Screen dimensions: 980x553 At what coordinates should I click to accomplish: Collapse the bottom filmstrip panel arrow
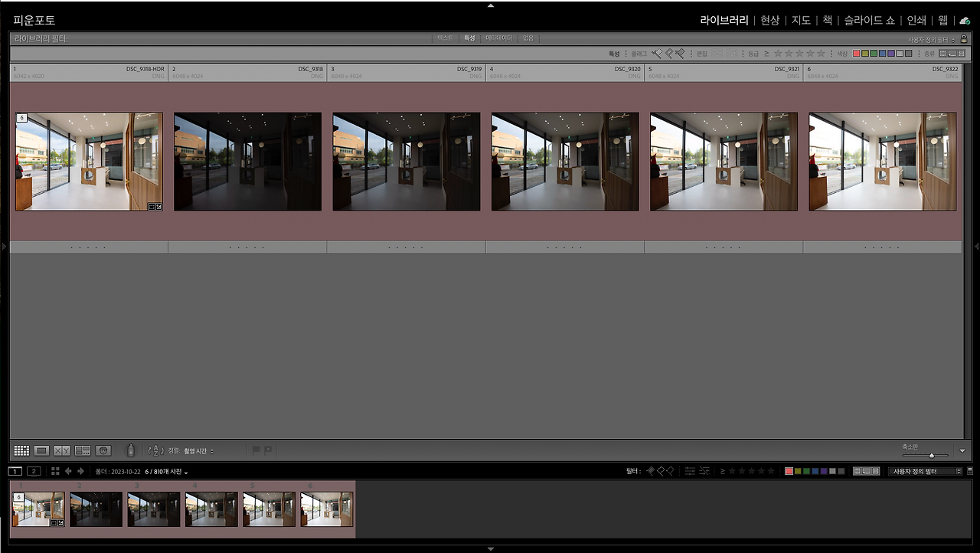tap(490, 548)
